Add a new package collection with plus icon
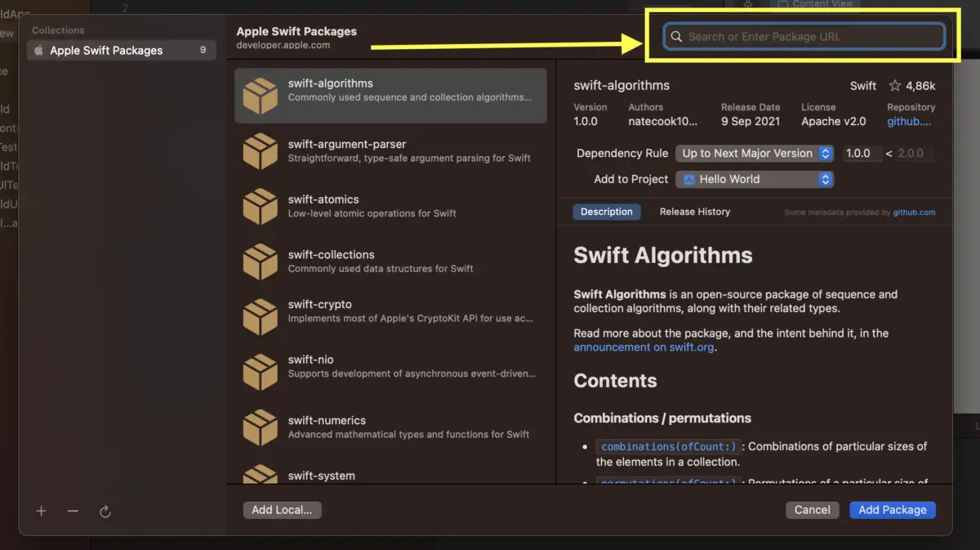Screen dimensions: 980x550 (x=42, y=511)
